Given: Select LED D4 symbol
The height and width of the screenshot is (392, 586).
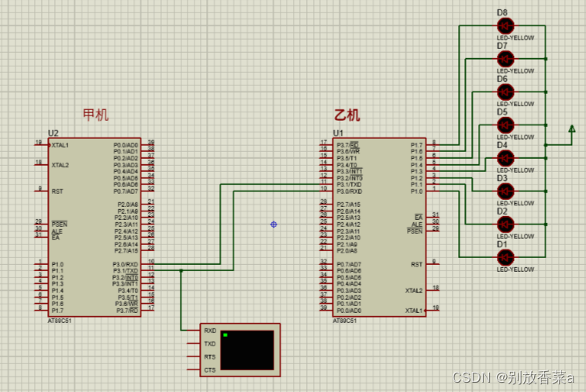Looking at the screenshot, I should [505, 158].
